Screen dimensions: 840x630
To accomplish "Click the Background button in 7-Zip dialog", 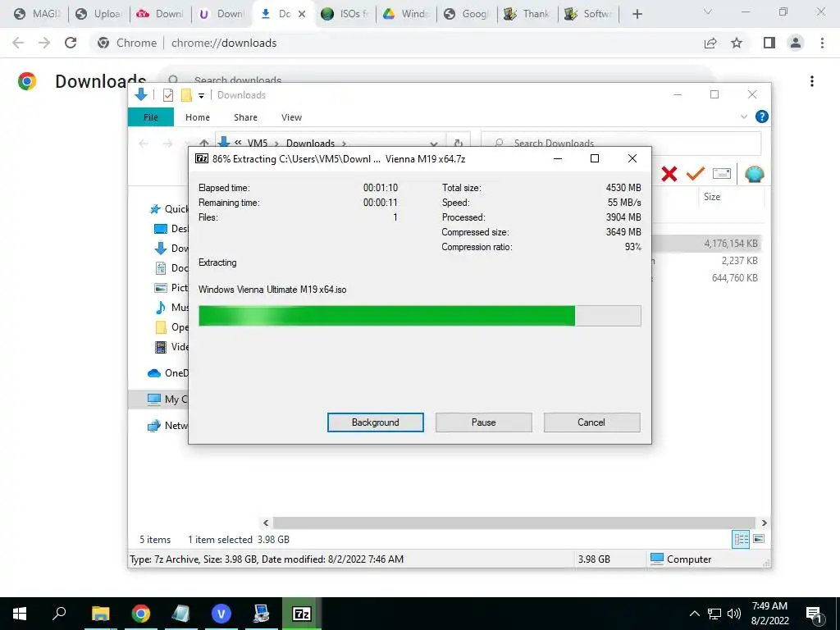I will pyautogui.click(x=375, y=422).
